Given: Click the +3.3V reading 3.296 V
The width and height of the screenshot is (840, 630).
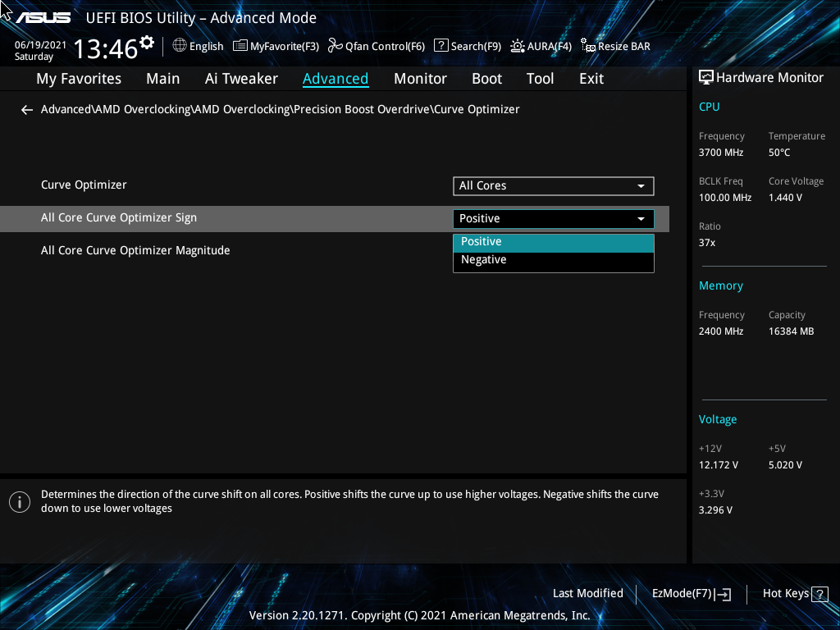Looking at the screenshot, I should 715,510.
